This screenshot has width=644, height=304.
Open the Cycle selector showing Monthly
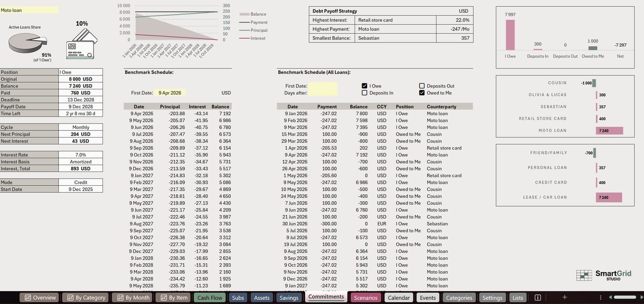click(x=81, y=127)
